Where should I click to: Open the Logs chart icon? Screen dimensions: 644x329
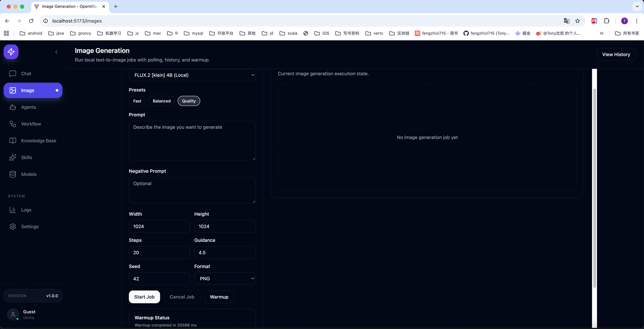pyautogui.click(x=13, y=210)
